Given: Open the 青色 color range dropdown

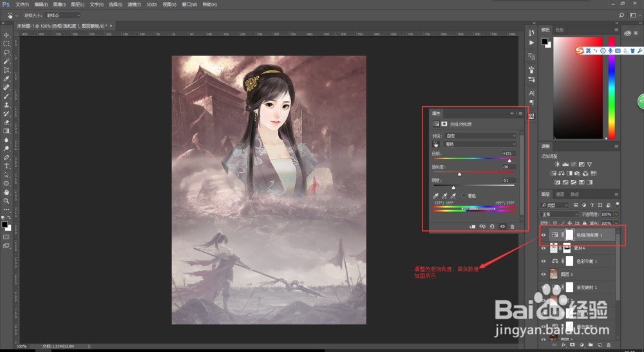Looking at the screenshot, I should tap(480, 144).
